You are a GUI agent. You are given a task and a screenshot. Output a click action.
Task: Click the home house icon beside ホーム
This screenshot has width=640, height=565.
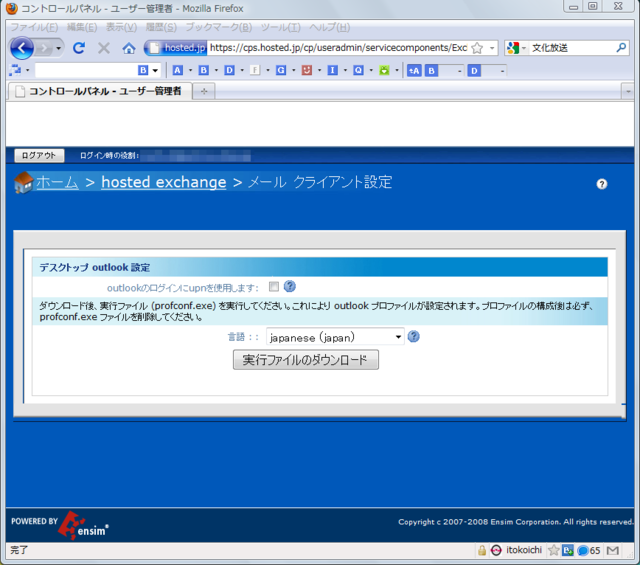tap(23, 182)
